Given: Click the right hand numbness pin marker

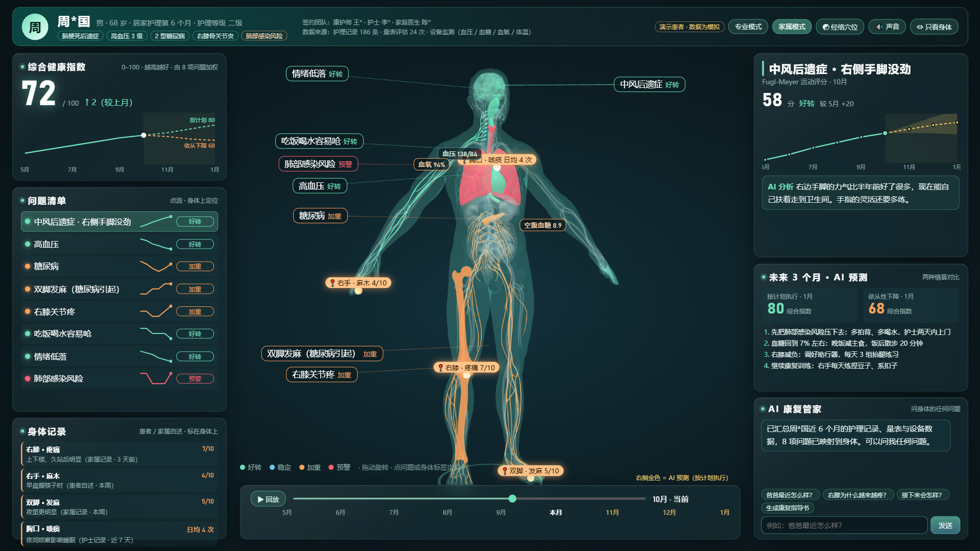Looking at the screenshot, I should [358, 283].
